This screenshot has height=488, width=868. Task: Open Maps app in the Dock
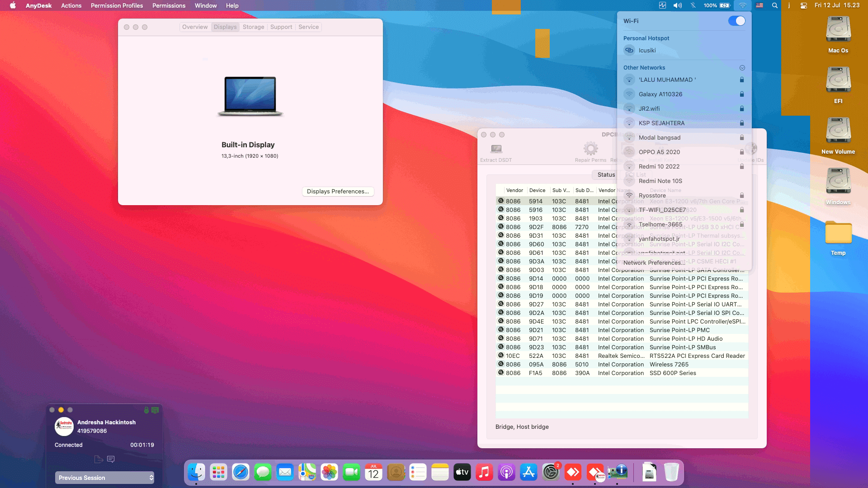[307, 472]
